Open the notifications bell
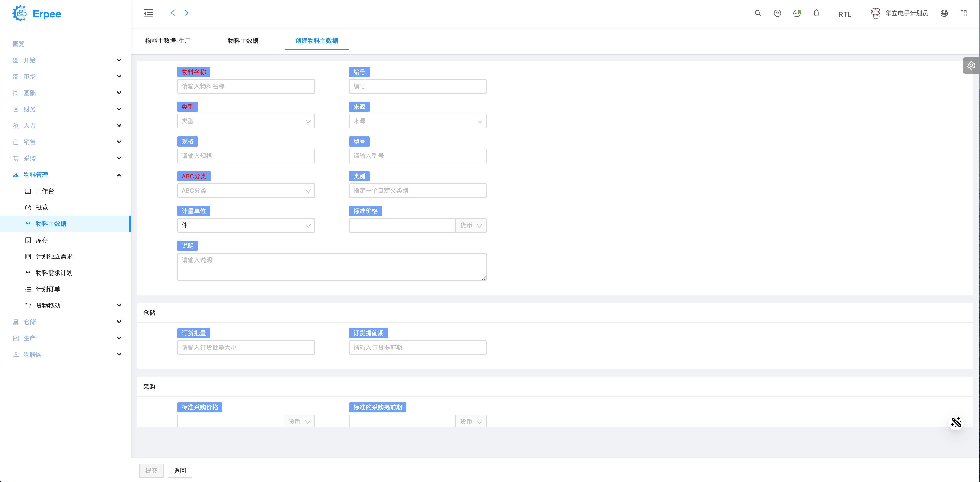Screen dimensions: 980x482 [x=816, y=13]
